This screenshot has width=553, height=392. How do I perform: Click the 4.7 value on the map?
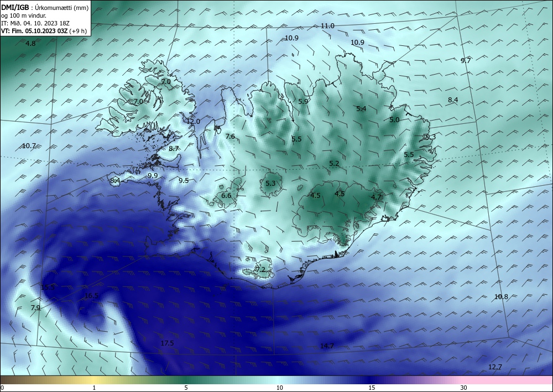(x=377, y=197)
